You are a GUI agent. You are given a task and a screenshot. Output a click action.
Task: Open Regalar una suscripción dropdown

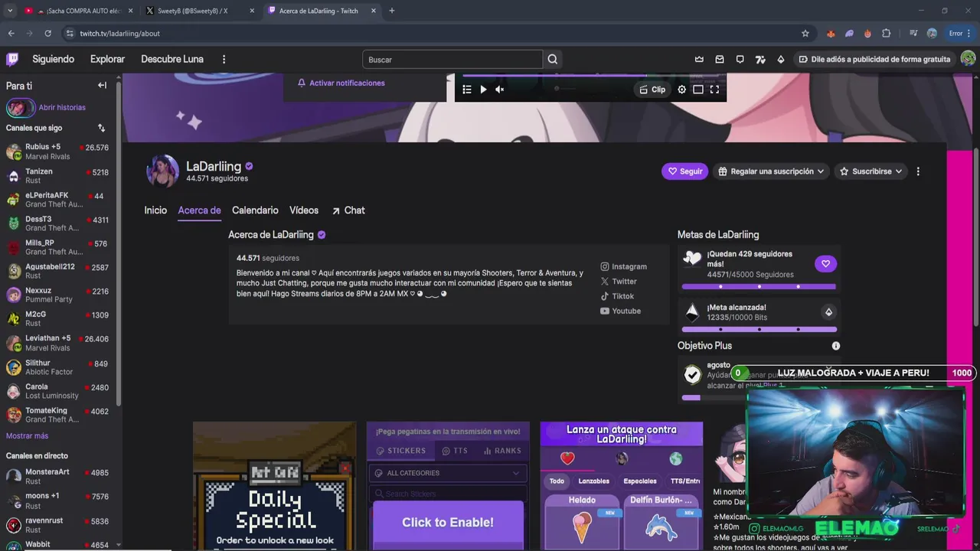tap(772, 171)
